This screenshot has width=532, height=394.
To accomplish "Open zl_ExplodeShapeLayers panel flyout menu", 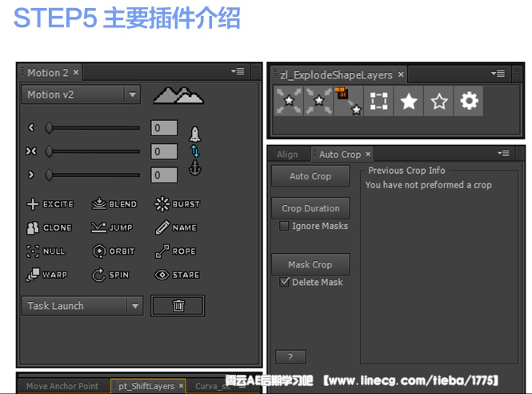I will (498, 74).
